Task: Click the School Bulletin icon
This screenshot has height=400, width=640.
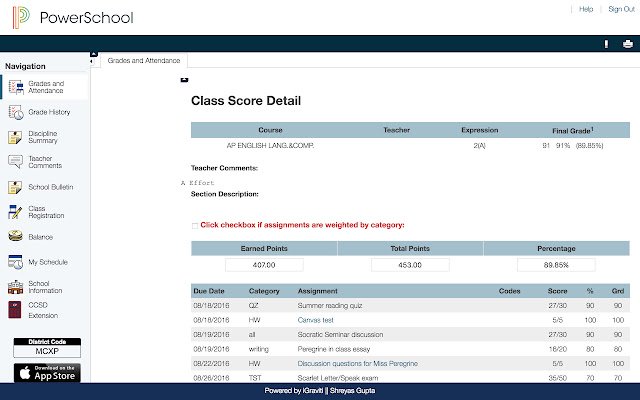Action: (15, 187)
